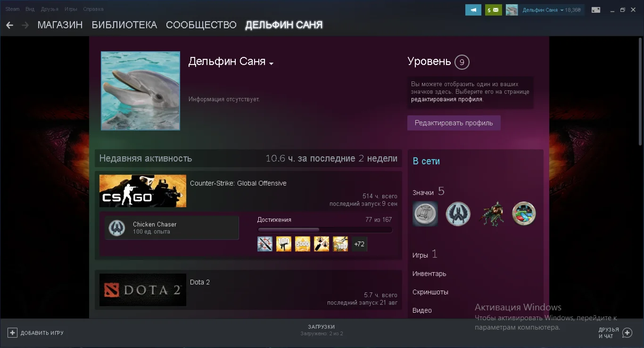Click the knife achievement icon

coord(264,244)
